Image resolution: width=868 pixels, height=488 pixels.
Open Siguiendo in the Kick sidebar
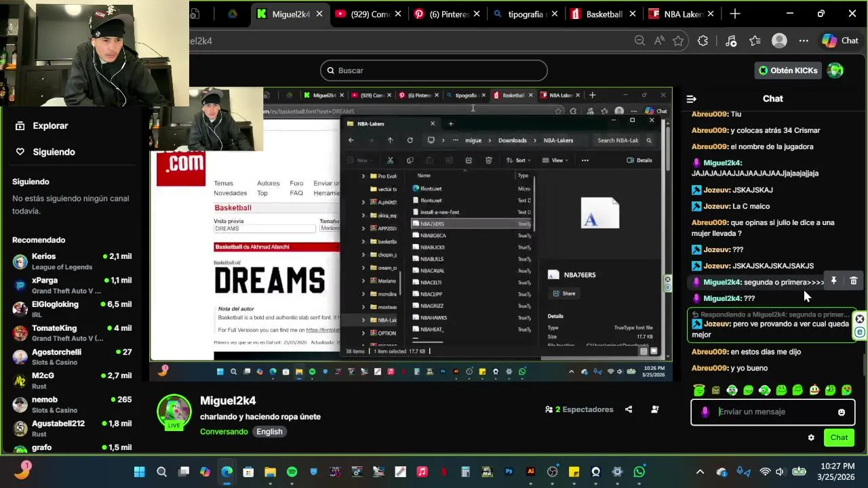[45, 152]
